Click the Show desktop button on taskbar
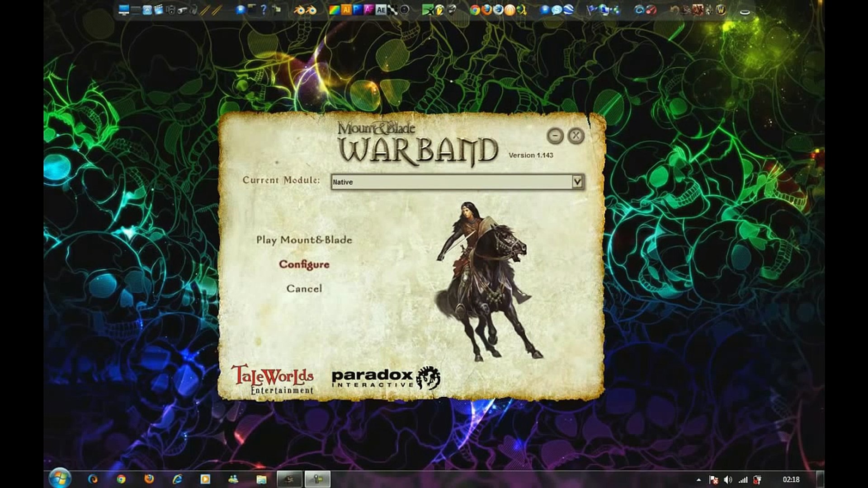 tap(821, 479)
